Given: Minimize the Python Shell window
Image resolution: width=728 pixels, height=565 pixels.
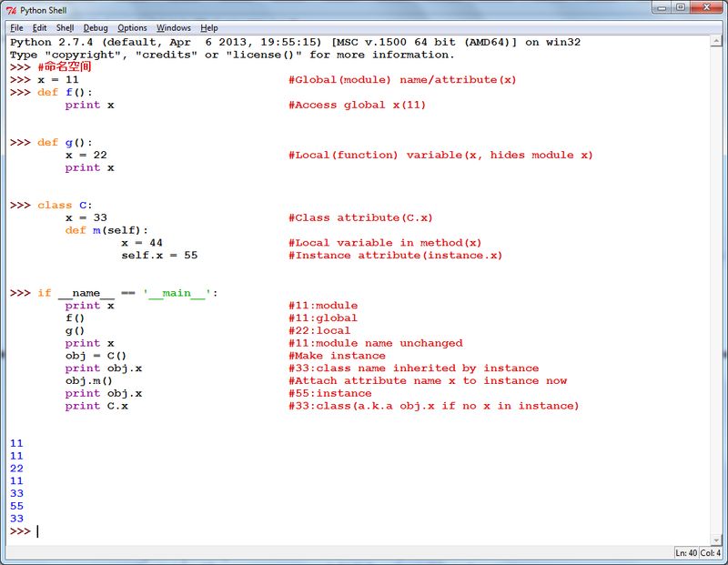Looking at the screenshot, I should coord(662,7).
